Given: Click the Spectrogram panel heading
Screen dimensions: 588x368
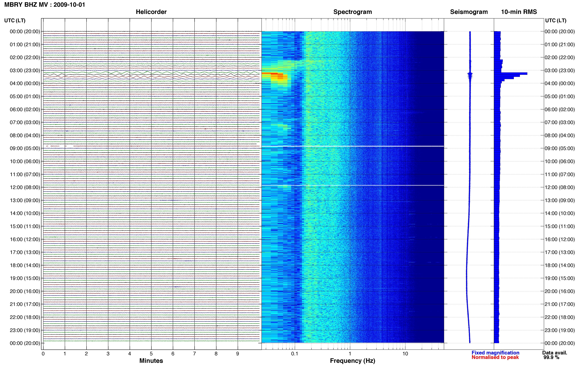Looking at the screenshot, I should tap(352, 12).
